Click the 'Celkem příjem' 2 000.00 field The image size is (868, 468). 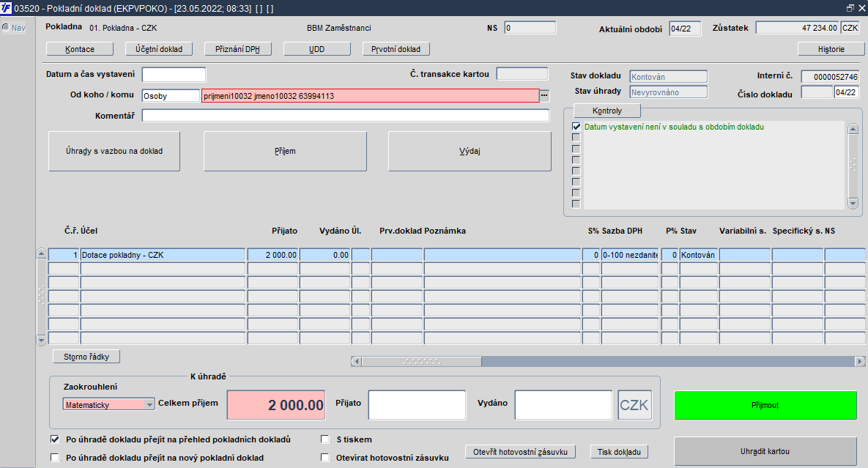pyautogui.click(x=276, y=405)
